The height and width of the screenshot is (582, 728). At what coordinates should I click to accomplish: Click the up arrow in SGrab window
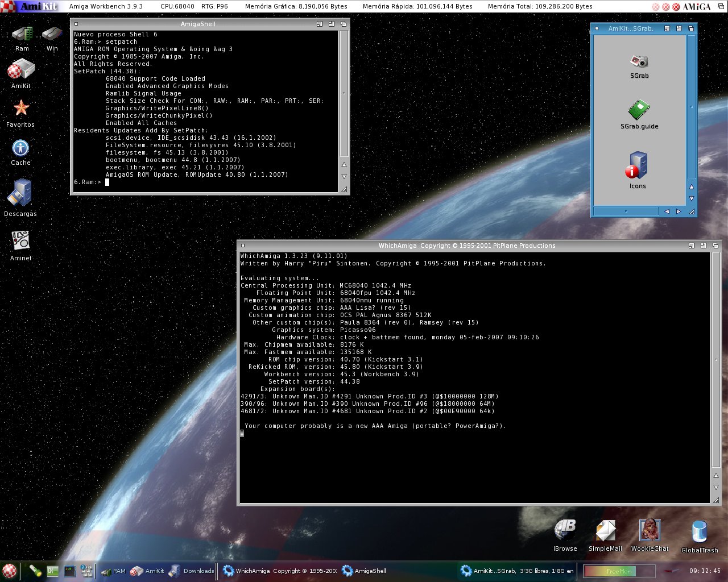692,187
